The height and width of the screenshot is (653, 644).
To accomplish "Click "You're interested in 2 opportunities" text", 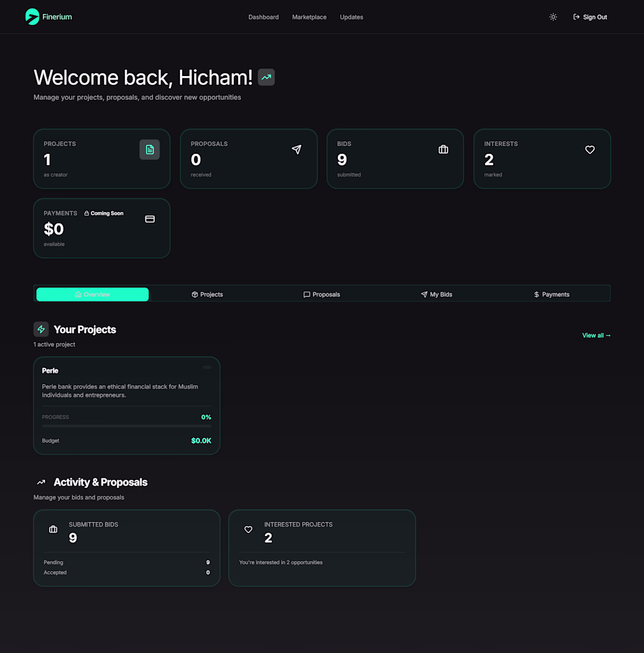I will [x=281, y=562].
